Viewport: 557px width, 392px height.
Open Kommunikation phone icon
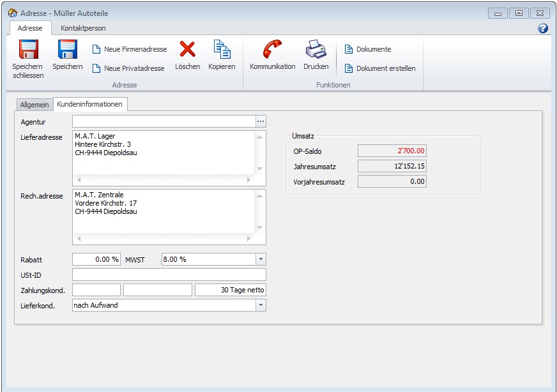pos(272,50)
